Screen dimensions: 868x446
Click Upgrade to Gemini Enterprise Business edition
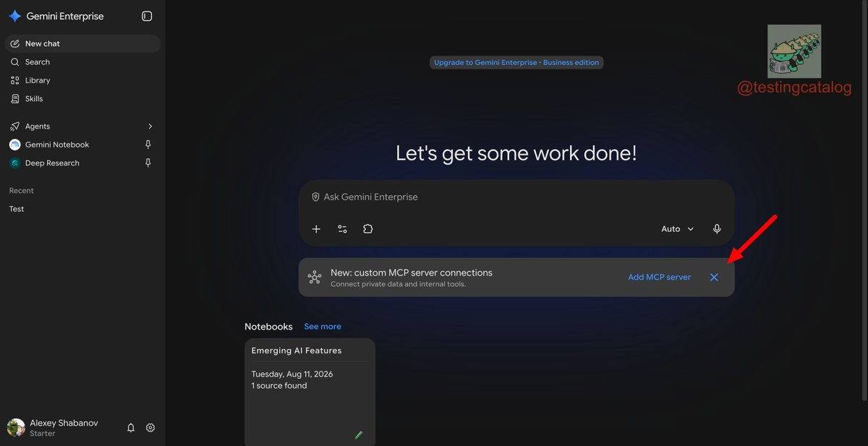pyautogui.click(x=516, y=63)
